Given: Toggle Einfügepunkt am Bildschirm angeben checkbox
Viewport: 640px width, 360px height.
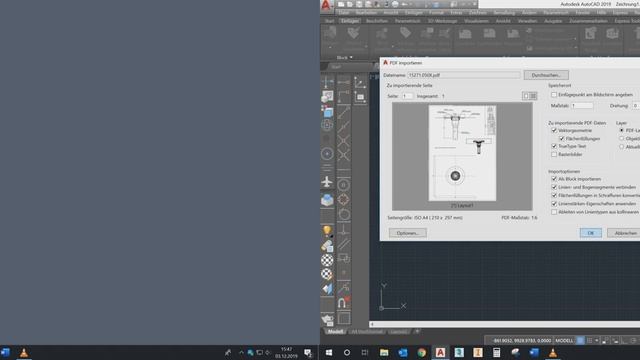Looking at the screenshot, I should click(554, 95).
